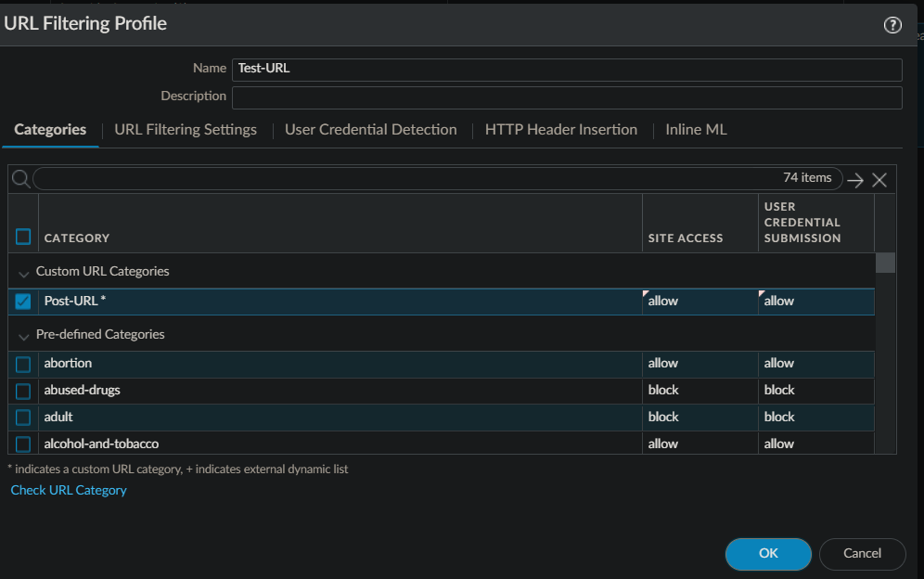This screenshot has width=924, height=579.
Task: Collapse the Custom URL Categories group
Action: (23, 274)
